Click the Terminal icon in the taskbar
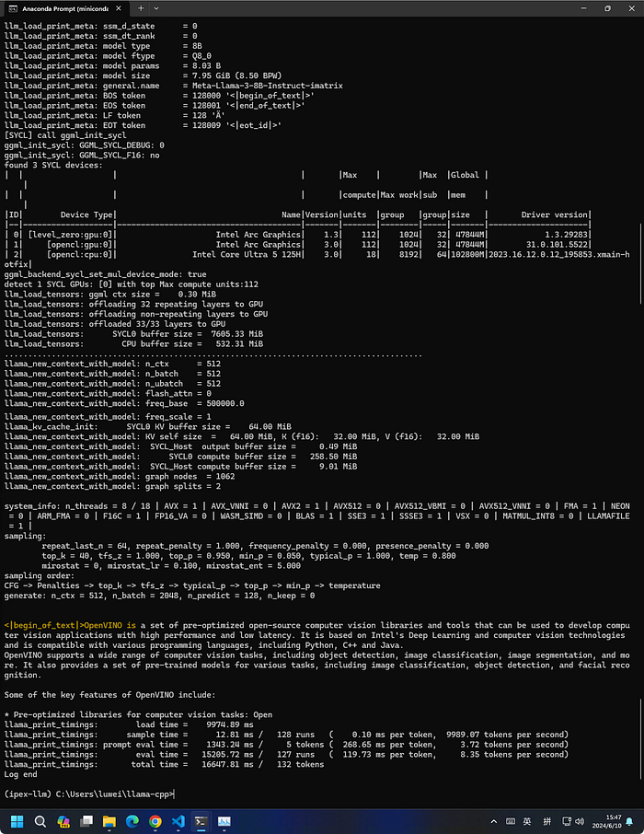Viewport: 644px width, 834px height. pyautogui.click(x=201, y=821)
